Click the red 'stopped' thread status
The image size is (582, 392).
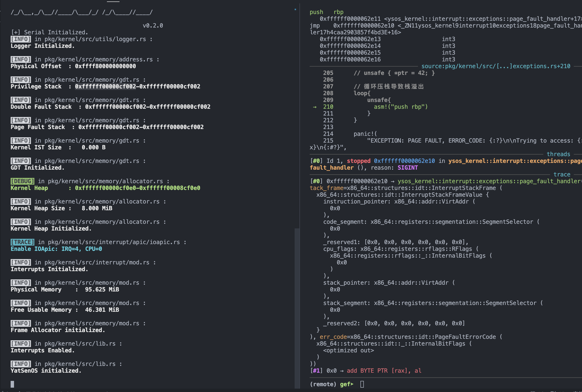tap(358, 161)
